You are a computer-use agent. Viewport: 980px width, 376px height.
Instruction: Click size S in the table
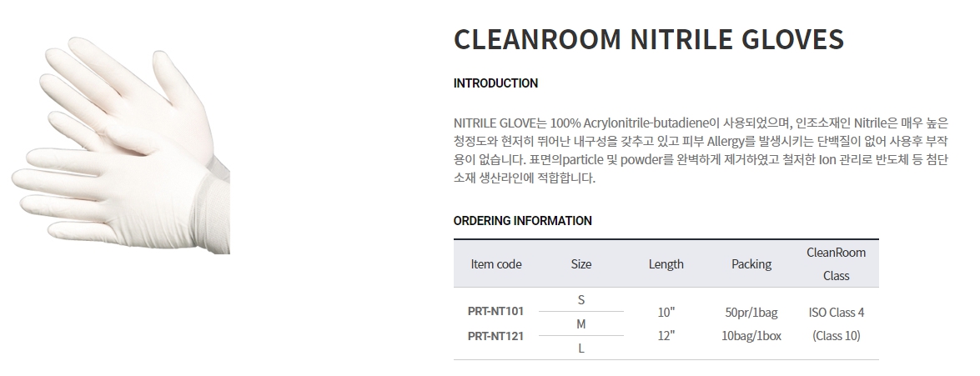(581, 299)
